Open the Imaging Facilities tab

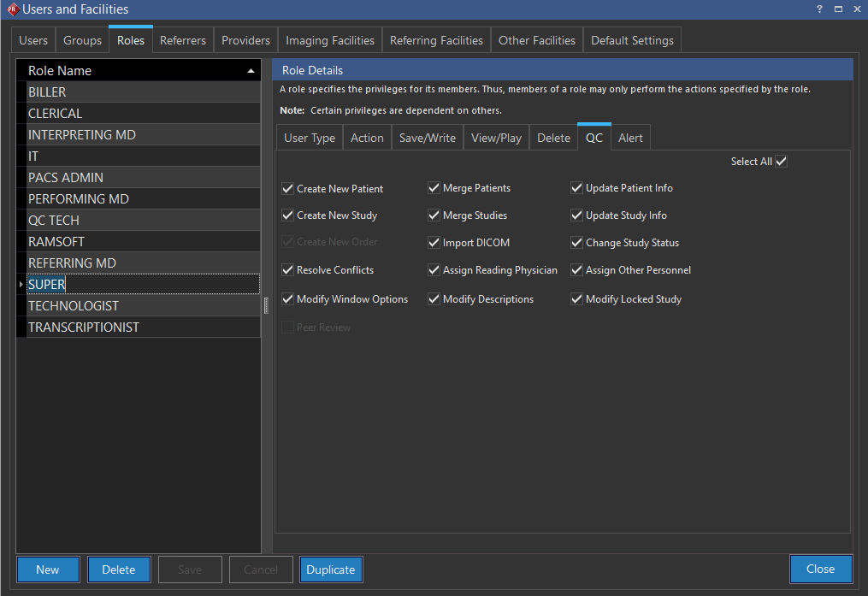pyautogui.click(x=329, y=40)
